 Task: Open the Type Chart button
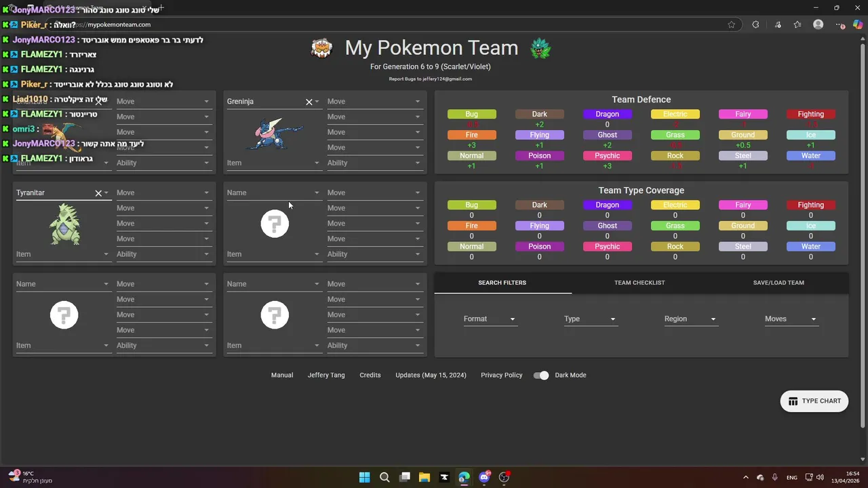tap(814, 401)
